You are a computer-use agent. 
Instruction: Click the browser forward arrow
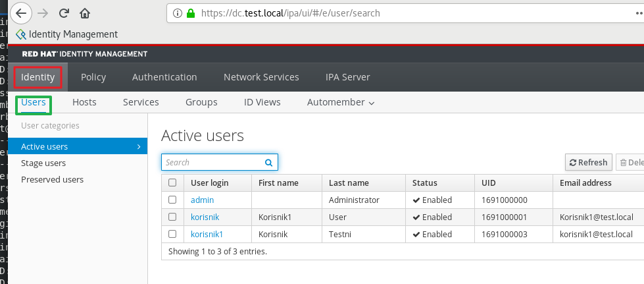[43, 13]
